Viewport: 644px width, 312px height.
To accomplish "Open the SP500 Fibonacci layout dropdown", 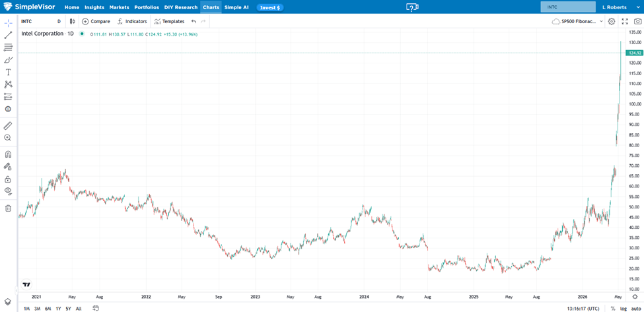I will 577,21.
